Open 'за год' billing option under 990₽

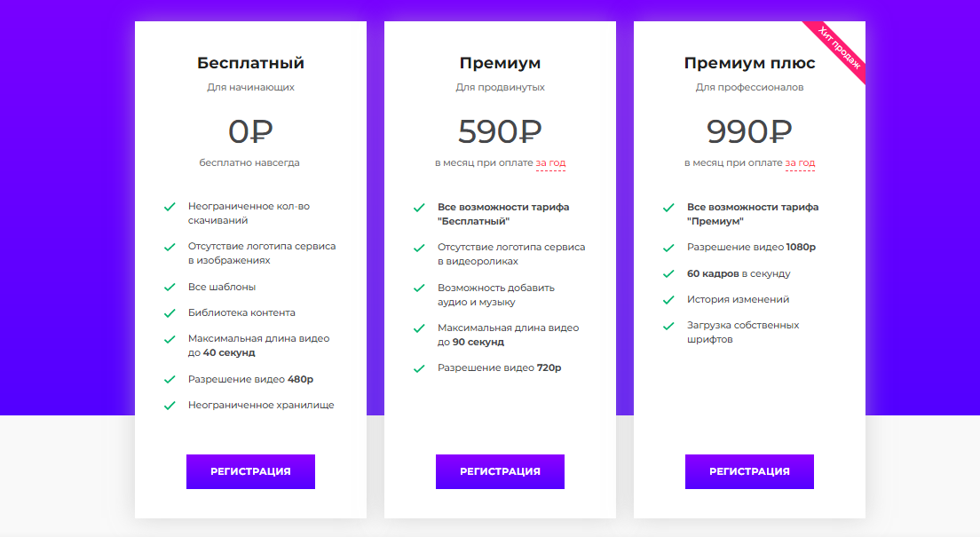tap(800, 163)
